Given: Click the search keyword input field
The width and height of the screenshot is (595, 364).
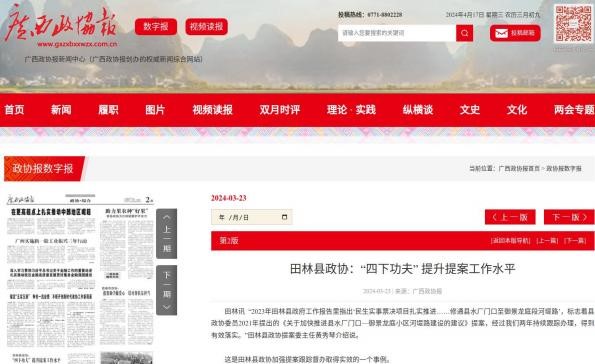Looking at the screenshot, I should (397, 33).
